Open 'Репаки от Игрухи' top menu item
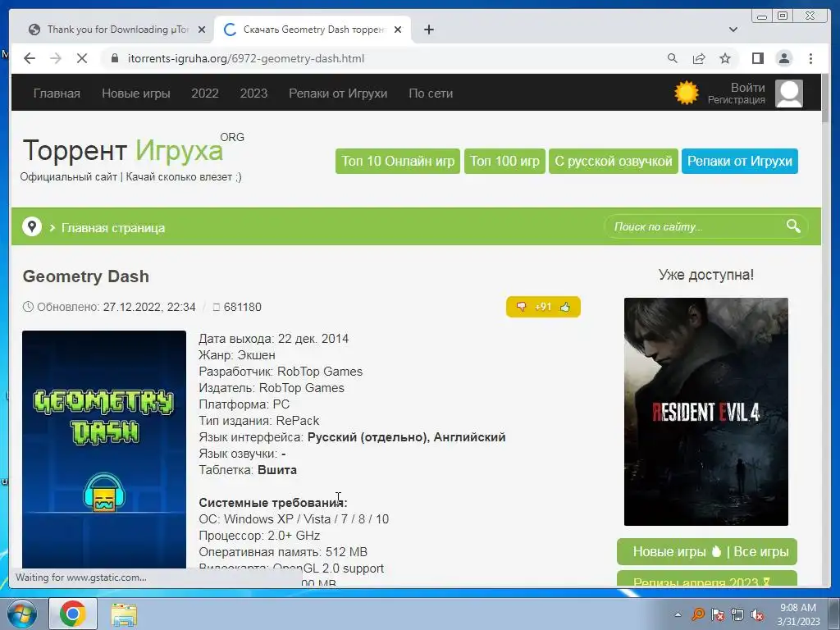Image resolution: width=840 pixels, height=630 pixels. tap(338, 94)
